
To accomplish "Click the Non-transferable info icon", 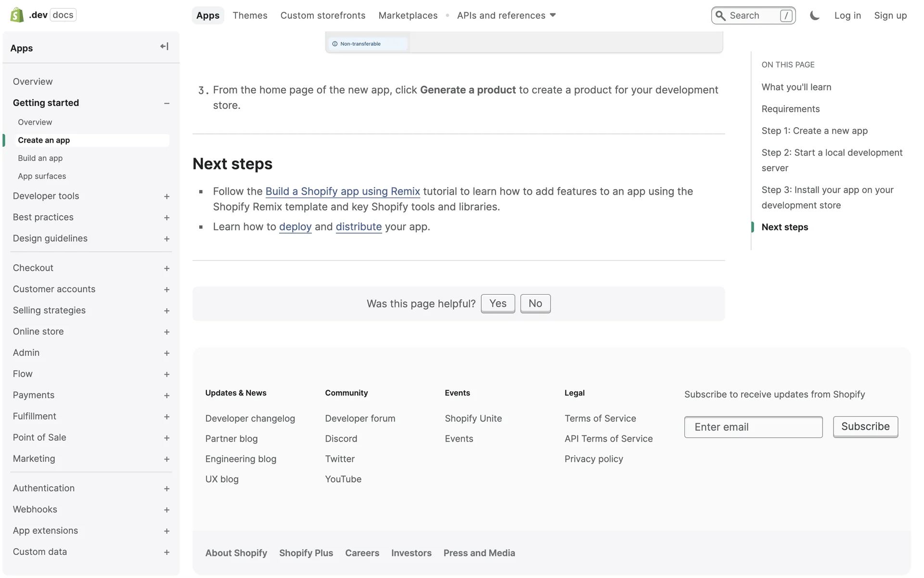I will click(335, 44).
